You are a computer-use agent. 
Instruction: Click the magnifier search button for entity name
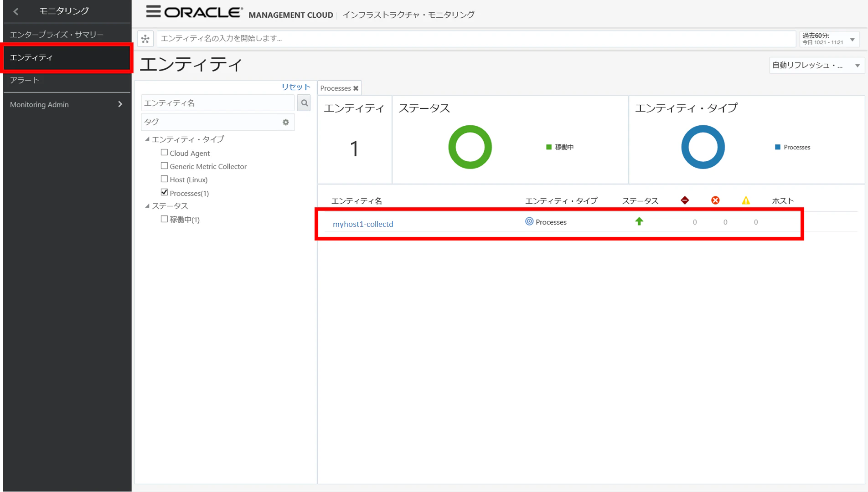click(304, 103)
